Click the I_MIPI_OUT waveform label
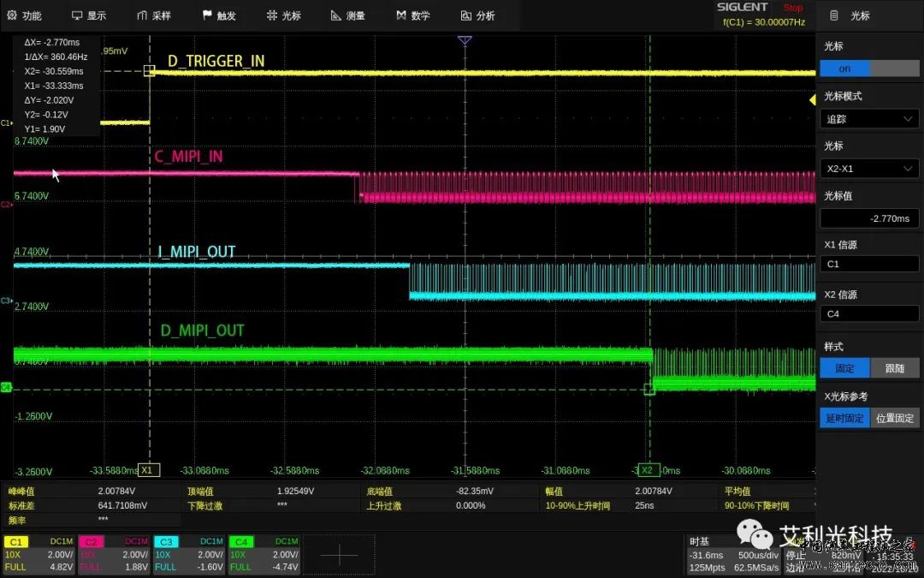924x578 pixels. coord(197,253)
